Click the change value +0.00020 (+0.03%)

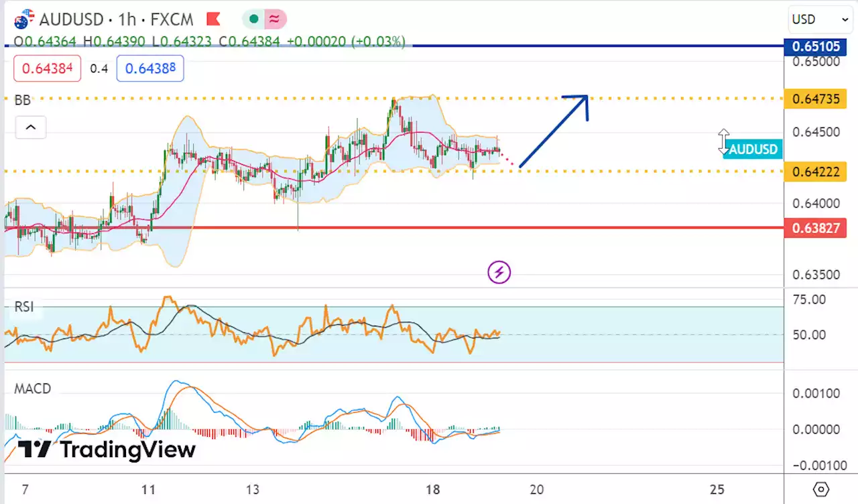[345, 42]
